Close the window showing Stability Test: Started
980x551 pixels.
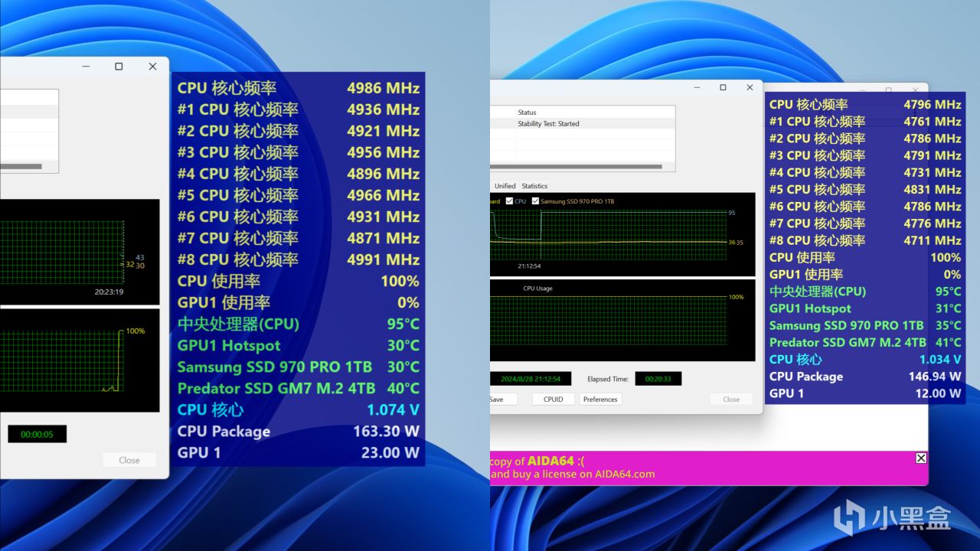click(750, 87)
